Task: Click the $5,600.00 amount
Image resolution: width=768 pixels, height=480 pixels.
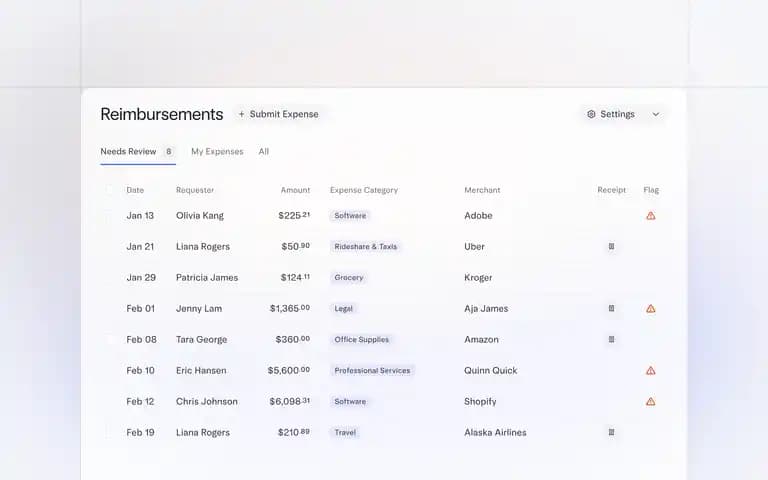Action: [288, 370]
